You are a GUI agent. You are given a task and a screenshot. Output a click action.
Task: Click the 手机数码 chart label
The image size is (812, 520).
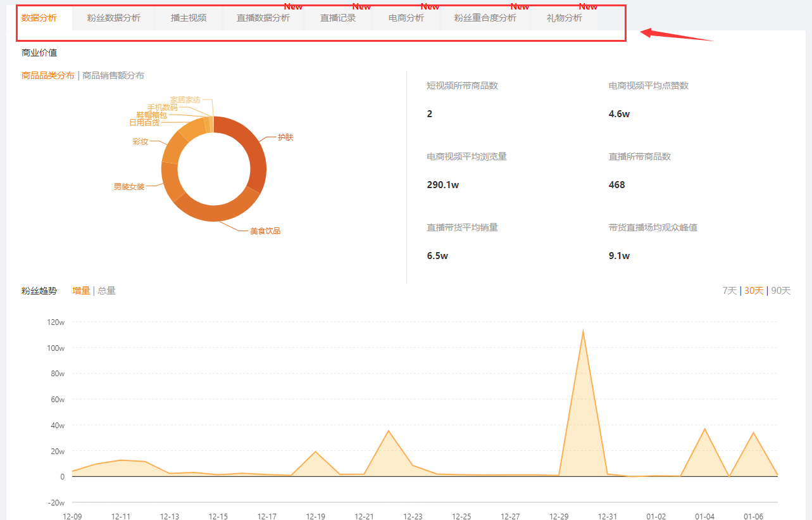pyautogui.click(x=163, y=108)
